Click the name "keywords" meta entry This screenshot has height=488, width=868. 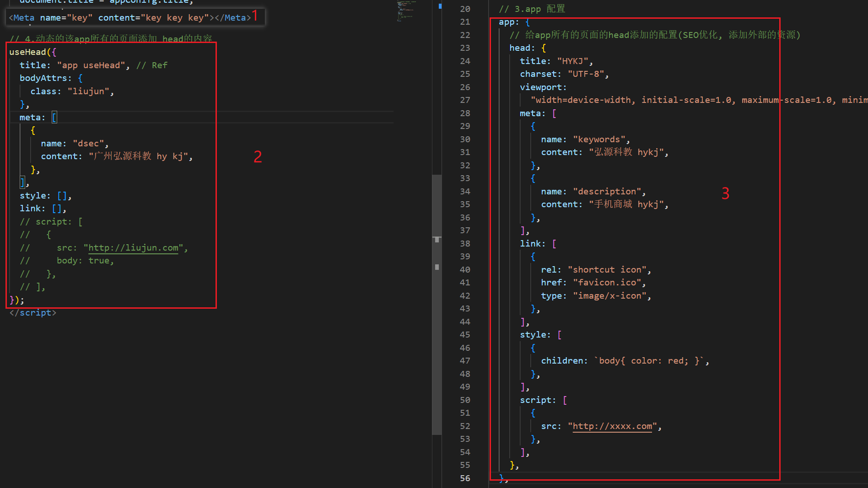click(586, 139)
